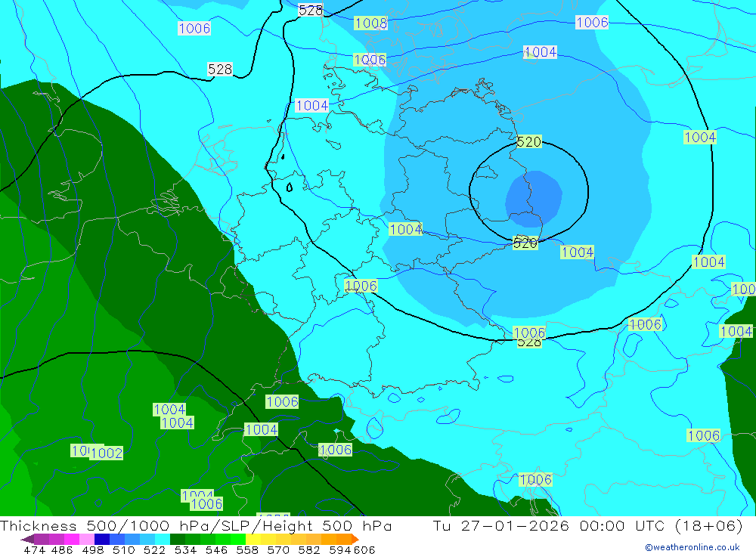Pick the pale pink legend swatch
This screenshot has height=554, width=756.
point(87,539)
